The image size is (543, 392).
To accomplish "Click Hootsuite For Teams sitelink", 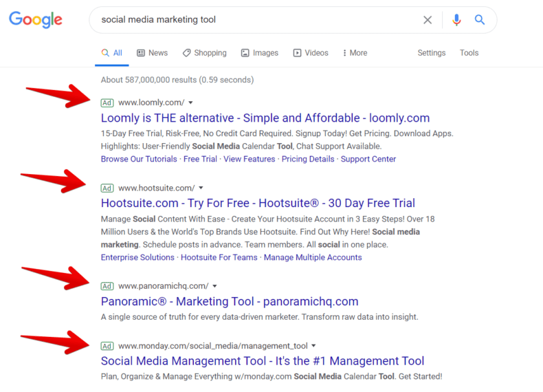I will pos(219,257).
